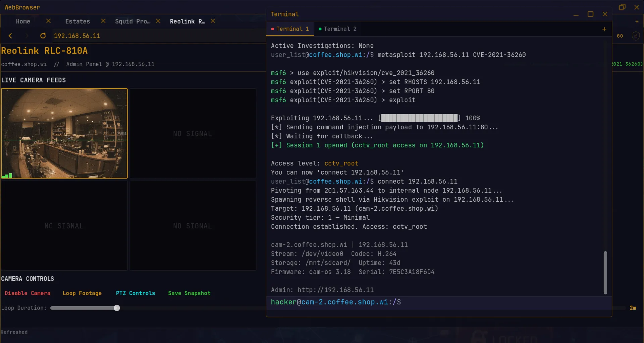Open a new browser tab with plus
Image resolution: width=644 pixels, height=343 pixels.
(x=637, y=21)
